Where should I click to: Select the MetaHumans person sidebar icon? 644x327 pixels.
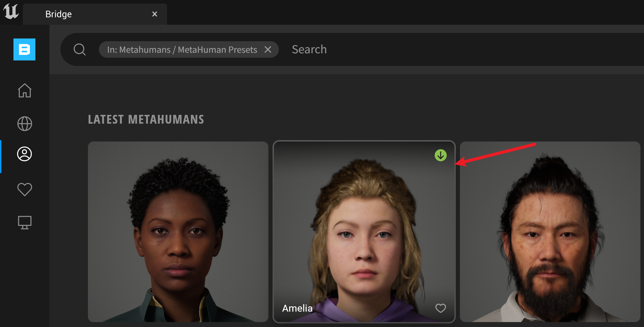pos(25,154)
